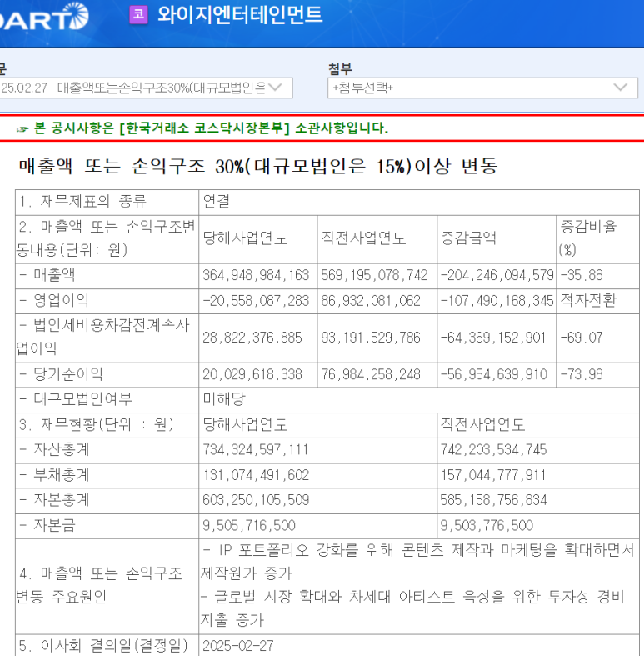Click the 증감비율(%) column header
The image size is (644, 656).
coord(587,238)
